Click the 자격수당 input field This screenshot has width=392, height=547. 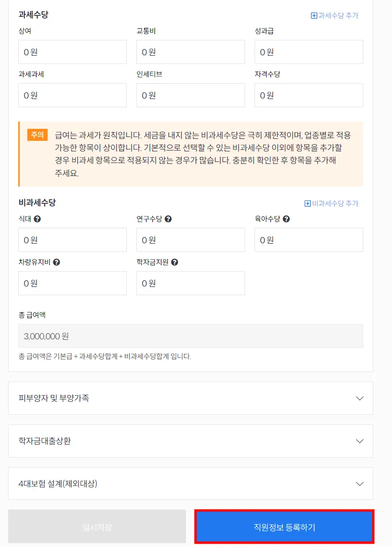[x=309, y=95]
